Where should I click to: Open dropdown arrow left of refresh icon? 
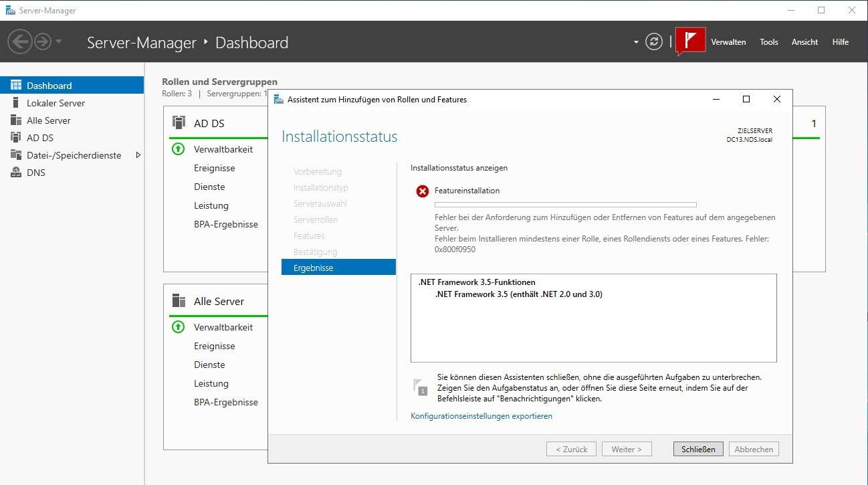point(636,42)
